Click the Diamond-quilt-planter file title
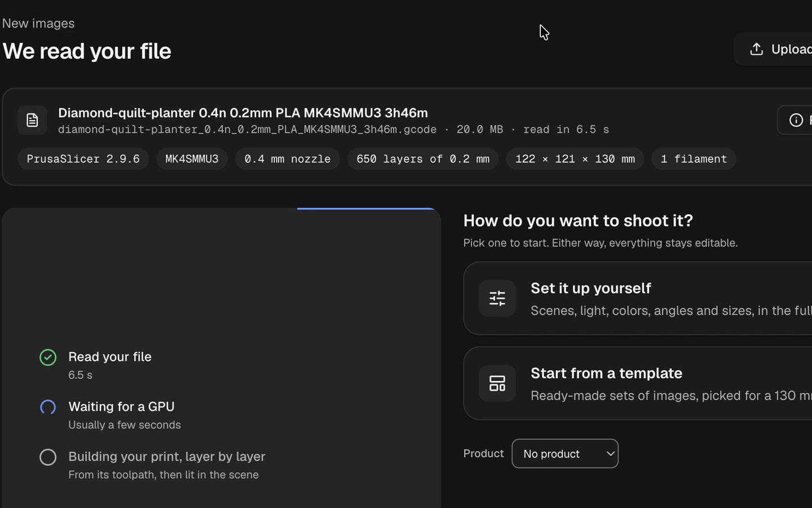 pyautogui.click(x=243, y=113)
